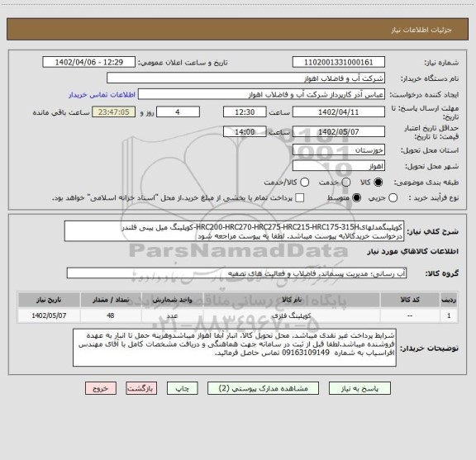Click the deadline time field 12:30
This screenshot has width=476, height=460.
pos(245,112)
